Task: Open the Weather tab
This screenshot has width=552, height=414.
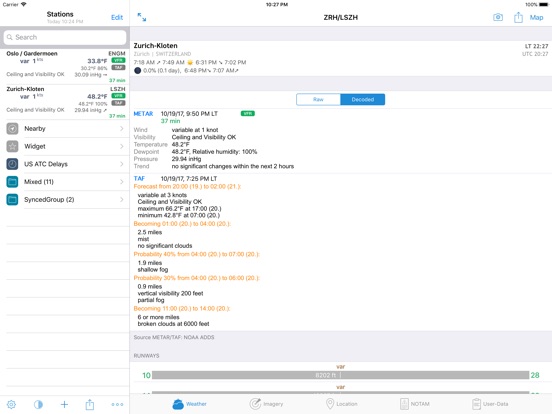Action: click(x=189, y=404)
